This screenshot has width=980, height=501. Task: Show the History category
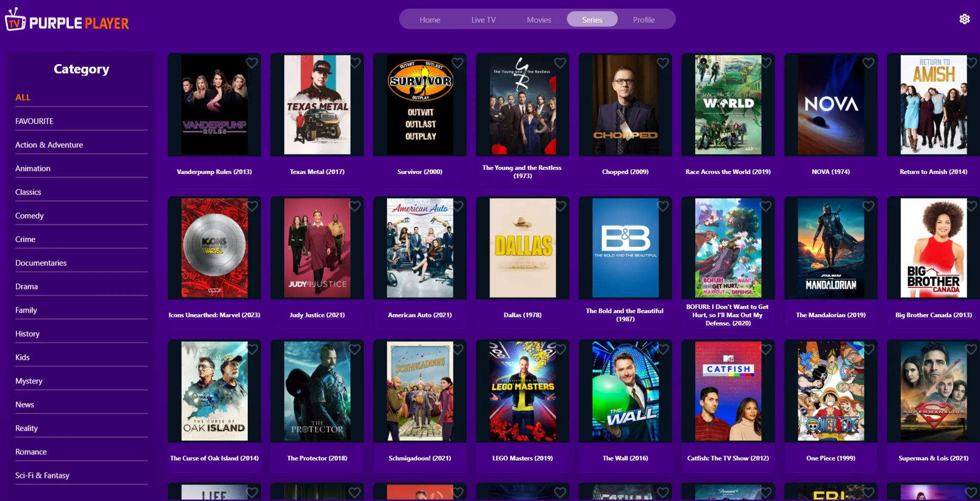click(82, 334)
